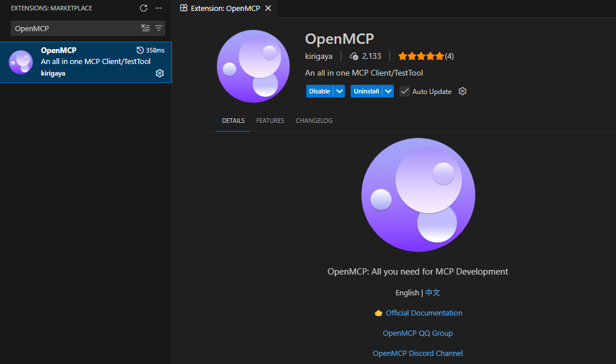Open gear menu on OpenMCP list item
Screen dimensions: 616x364
tap(160, 73)
